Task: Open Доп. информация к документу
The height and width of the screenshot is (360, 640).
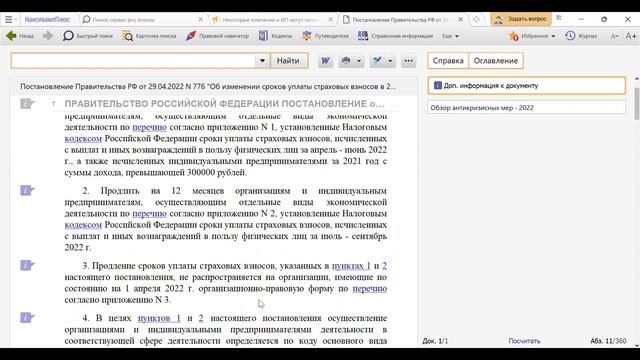Action: (527, 86)
